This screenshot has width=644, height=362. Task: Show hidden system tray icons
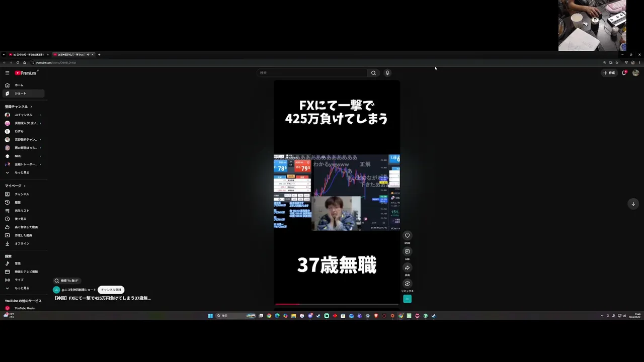[x=602, y=316]
